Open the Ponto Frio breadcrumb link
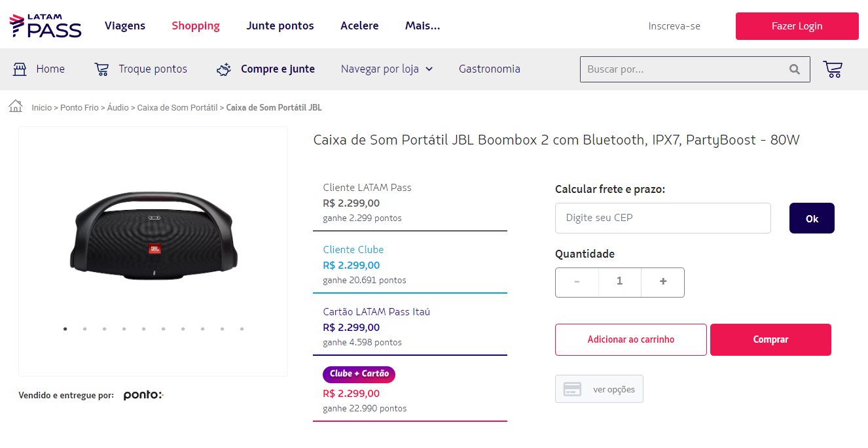The image size is (868, 448). (x=79, y=107)
